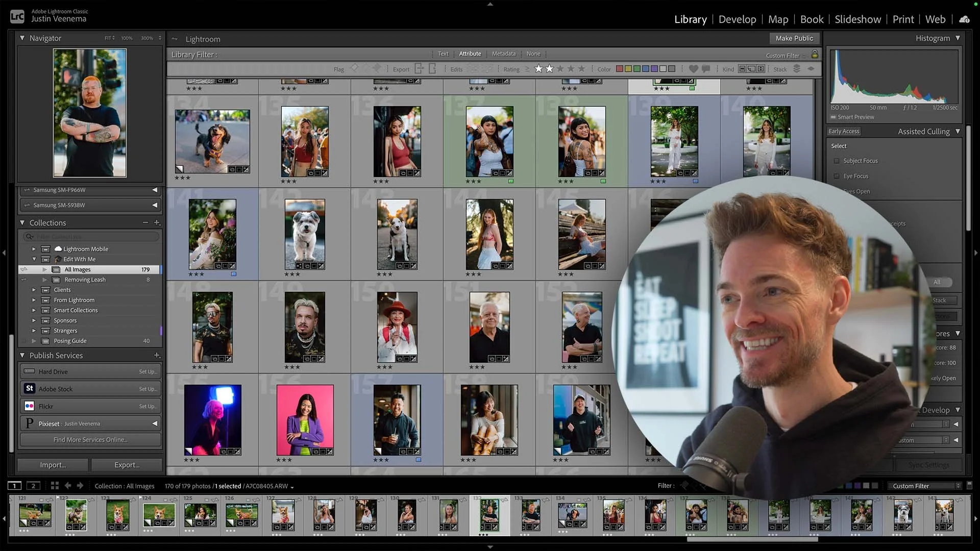Click the comment bubble icon next to the heart
This screenshot has width=980, height=551.
(x=706, y=68)
